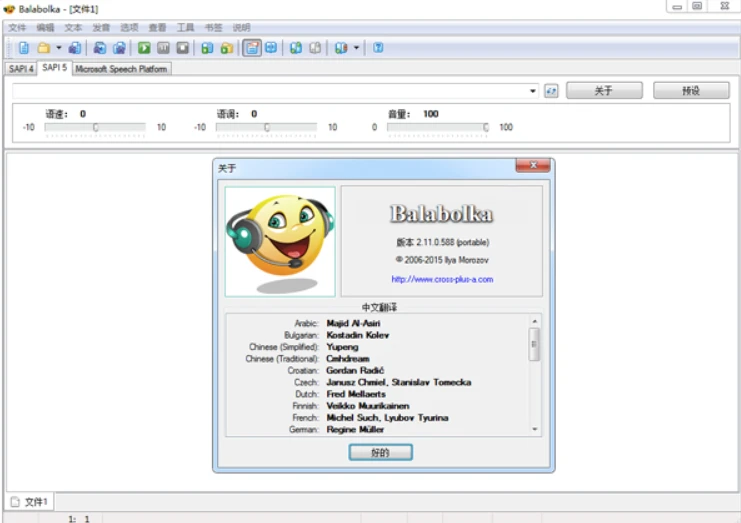
Task: Open the www.cross-plus-a.com link
Action: coord(442,280)
